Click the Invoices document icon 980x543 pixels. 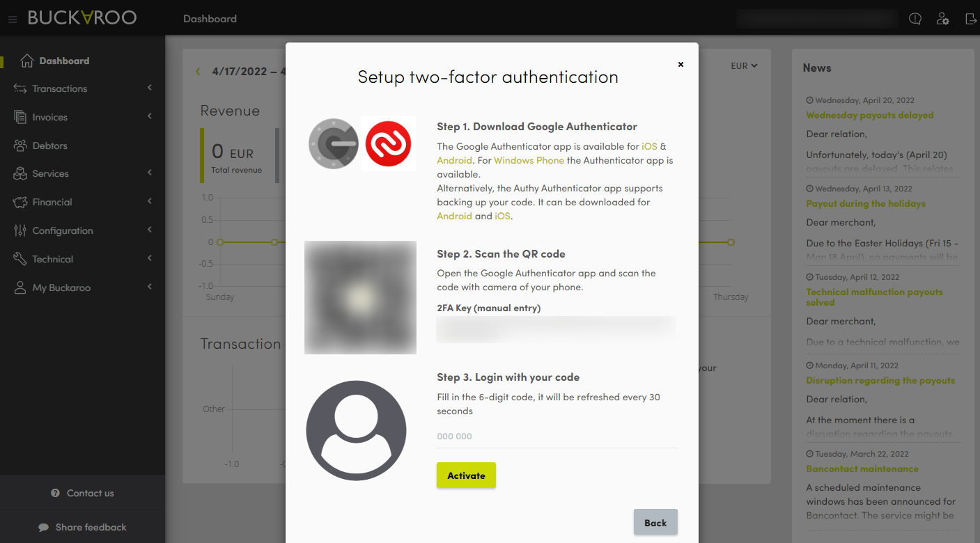[x=20, y=117]
